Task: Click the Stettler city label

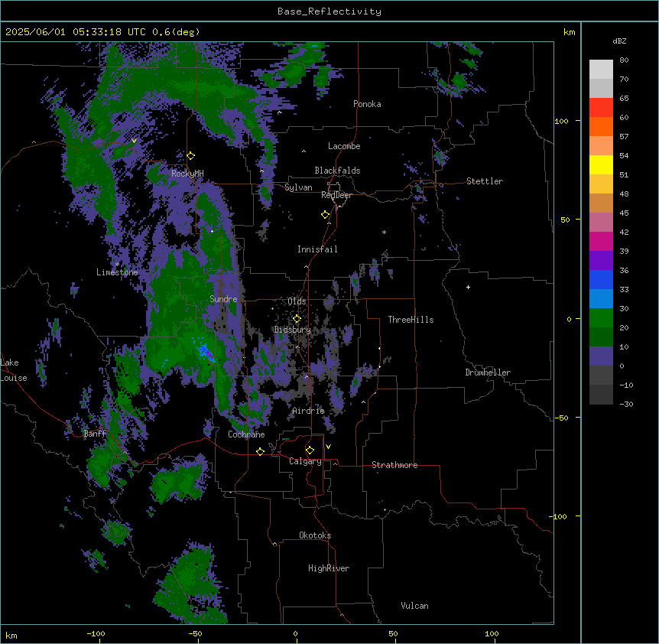Action: pos(485,181)
